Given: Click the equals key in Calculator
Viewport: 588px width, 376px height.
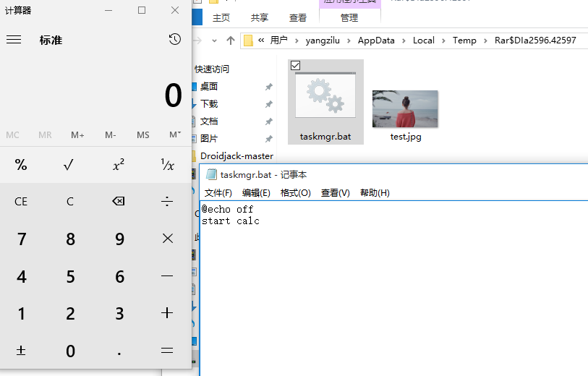Looking at the screenshot, I should tap(167, 351).
